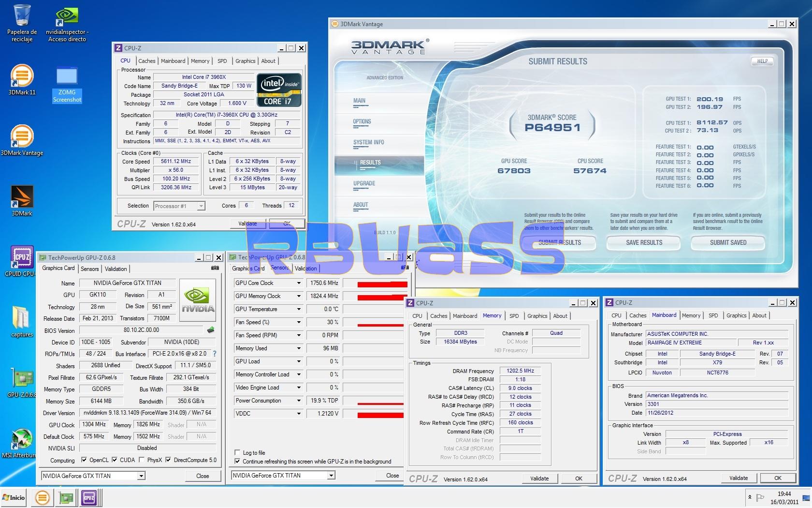The width and height of the screenshot is (812, 508).
Task: Show hidden tray icons arrow
Action: 750,497
